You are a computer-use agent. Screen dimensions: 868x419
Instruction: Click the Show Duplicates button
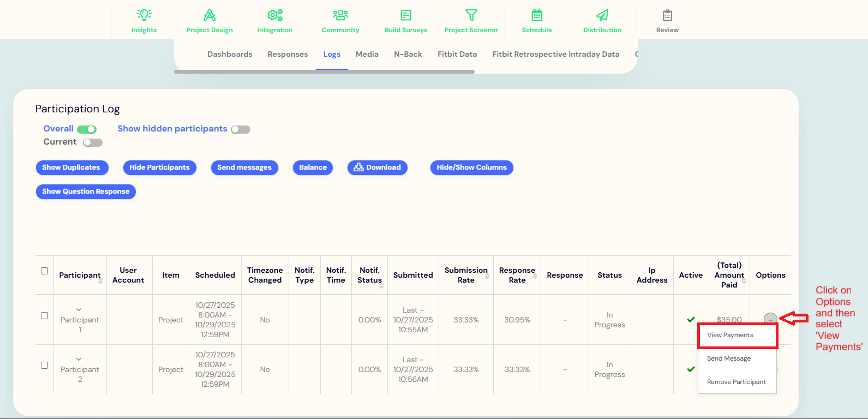[x=71, y=167]
